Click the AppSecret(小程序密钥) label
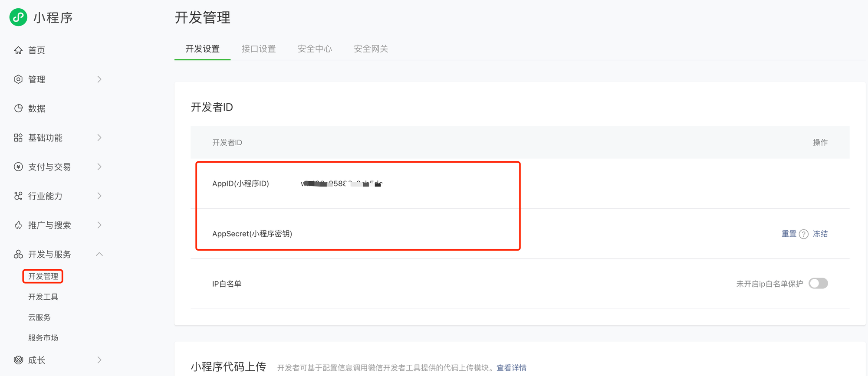The width and height of the screenshot is (868, 376). (252, 234)
